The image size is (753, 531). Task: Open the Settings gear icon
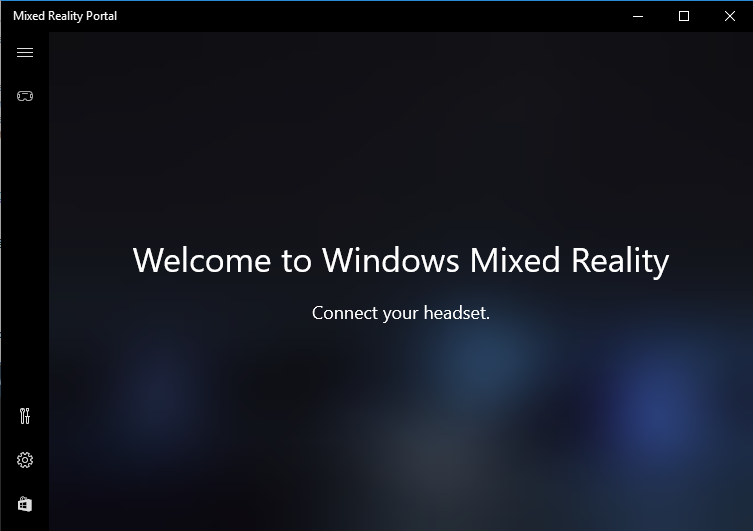25,460
